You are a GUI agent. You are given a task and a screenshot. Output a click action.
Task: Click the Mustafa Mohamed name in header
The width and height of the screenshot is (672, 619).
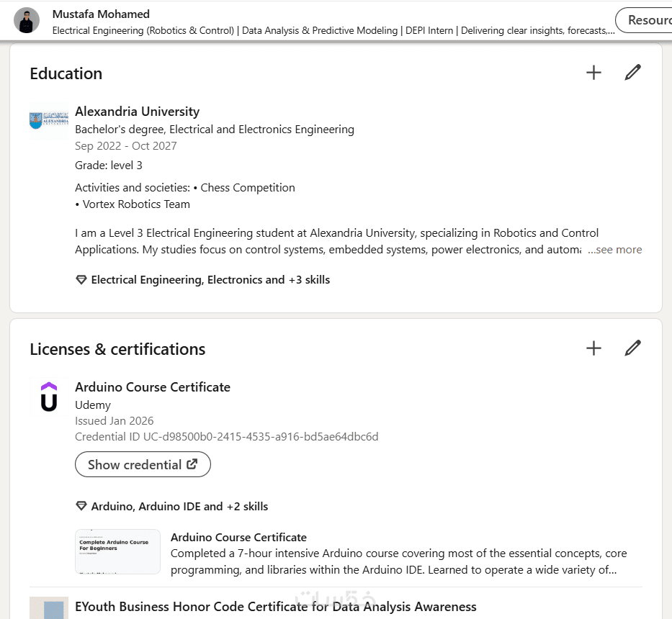click(101, 14)
